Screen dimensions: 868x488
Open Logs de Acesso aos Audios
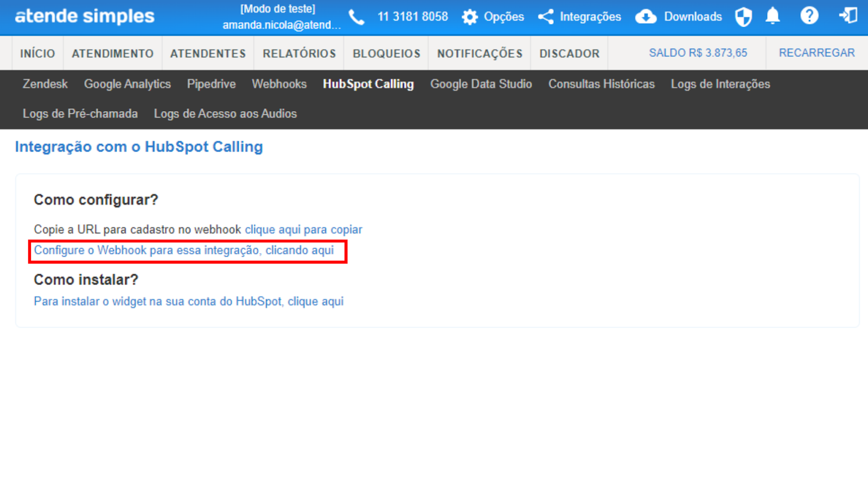(225, 114)
